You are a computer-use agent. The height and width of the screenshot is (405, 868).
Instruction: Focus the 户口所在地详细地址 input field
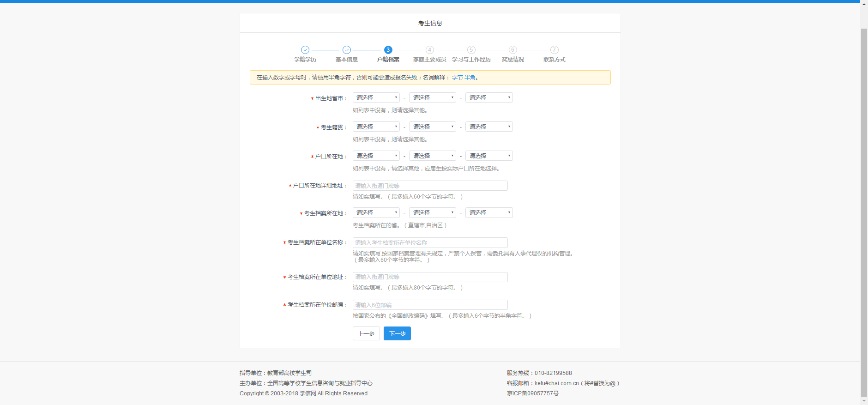[430, 186]
